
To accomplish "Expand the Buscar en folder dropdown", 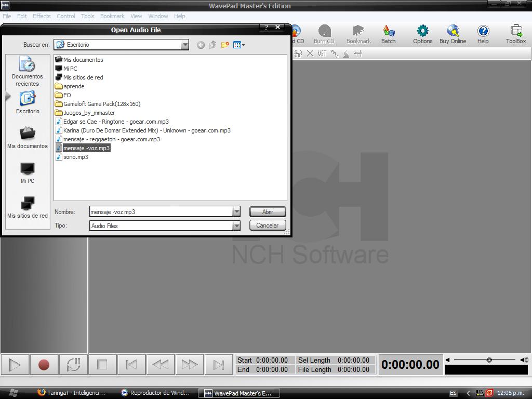I will coord(185,45).
